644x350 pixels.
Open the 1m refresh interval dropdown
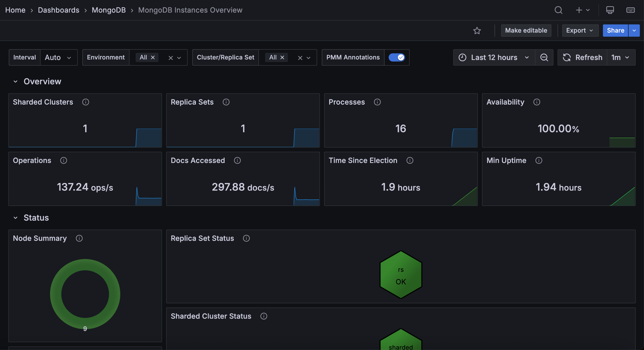click(x=621, y=57)
